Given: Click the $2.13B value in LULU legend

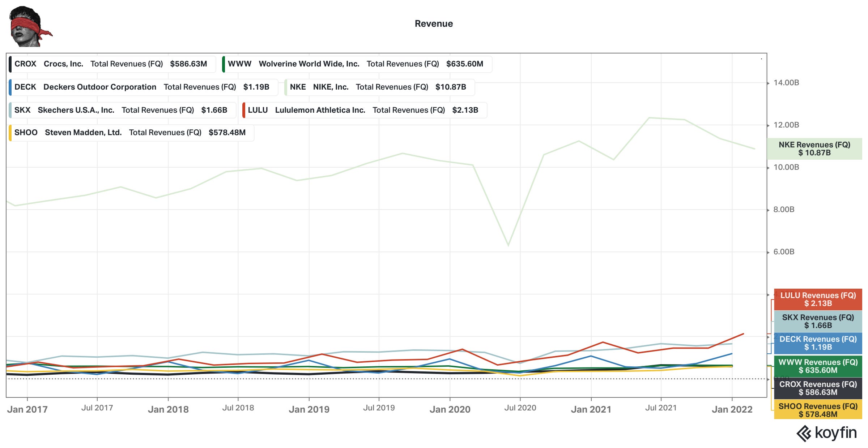Looking at the screenshot, I should click(x=465, y=110).
